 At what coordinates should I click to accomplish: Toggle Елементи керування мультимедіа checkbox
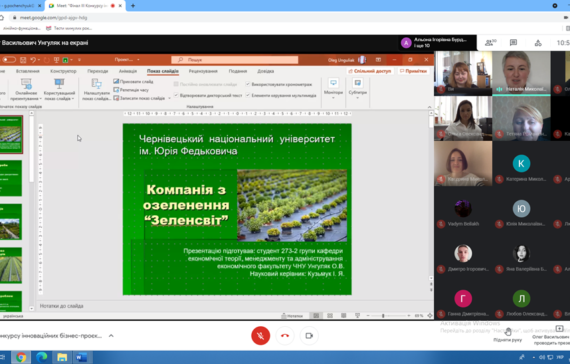[248, 95]
